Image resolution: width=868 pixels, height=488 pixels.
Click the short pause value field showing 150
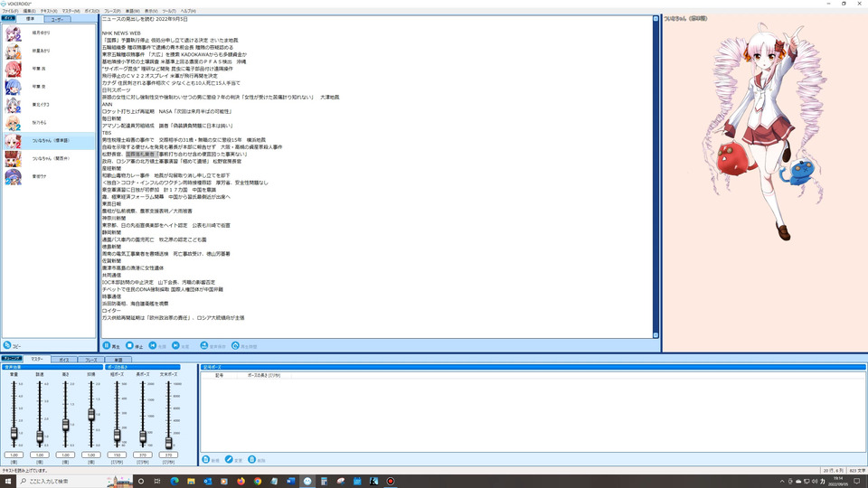[x=117, y=455]
